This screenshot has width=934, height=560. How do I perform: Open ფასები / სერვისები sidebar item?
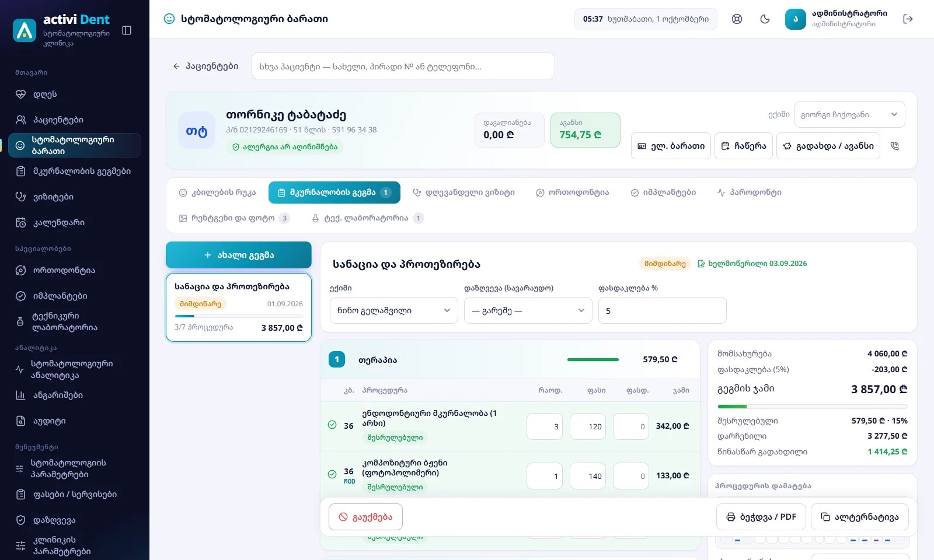point(75,494)
